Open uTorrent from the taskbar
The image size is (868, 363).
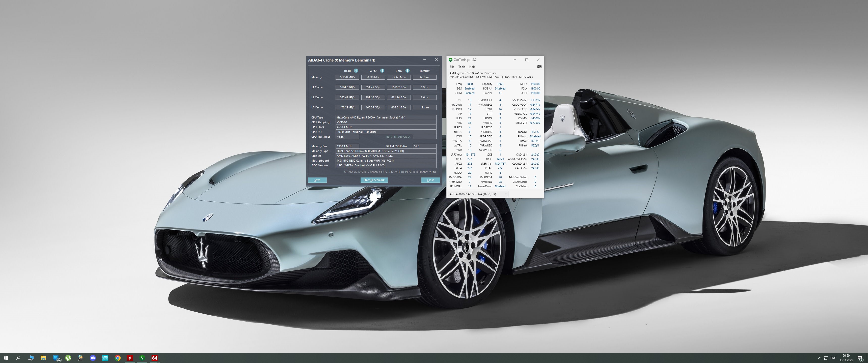click(68, 358)
